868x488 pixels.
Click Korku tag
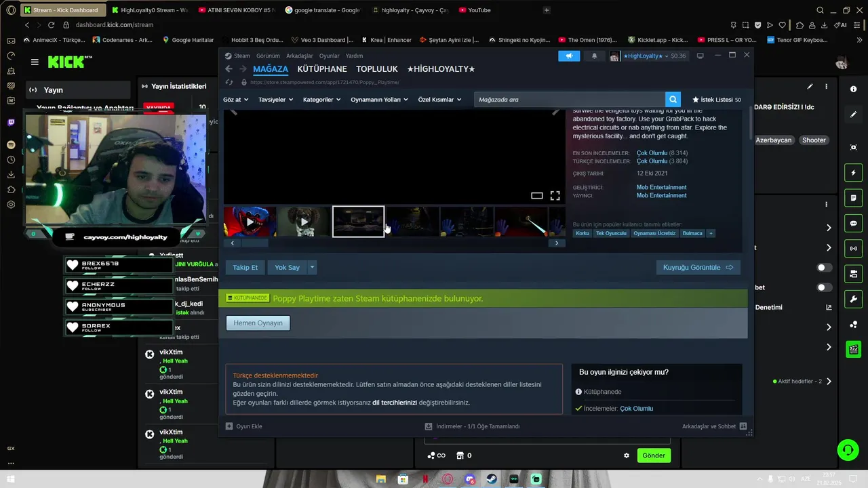(583, 233)
